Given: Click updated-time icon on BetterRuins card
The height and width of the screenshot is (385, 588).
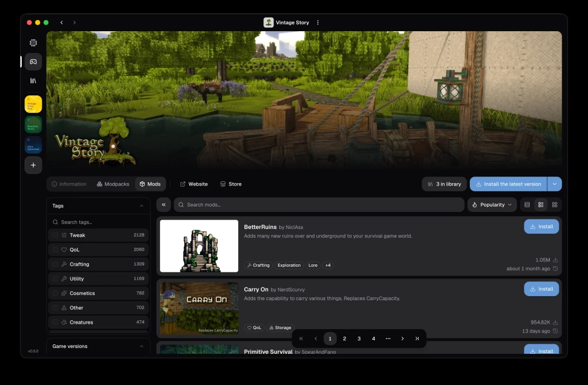Looking at the screenshot, I should (x=556, y=268).
